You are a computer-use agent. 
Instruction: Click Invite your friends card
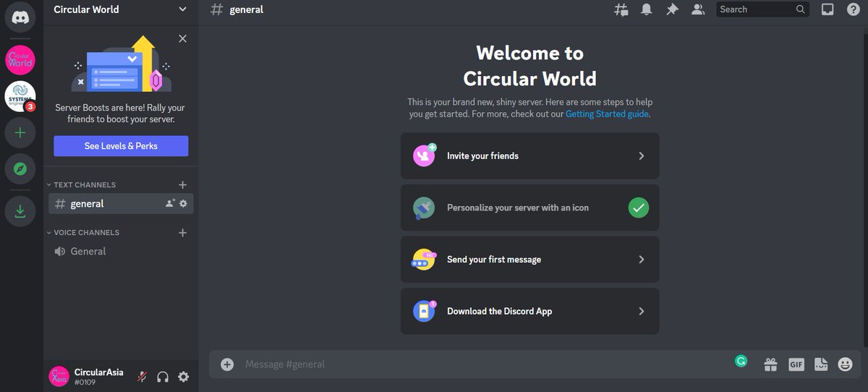pos(529,155)
